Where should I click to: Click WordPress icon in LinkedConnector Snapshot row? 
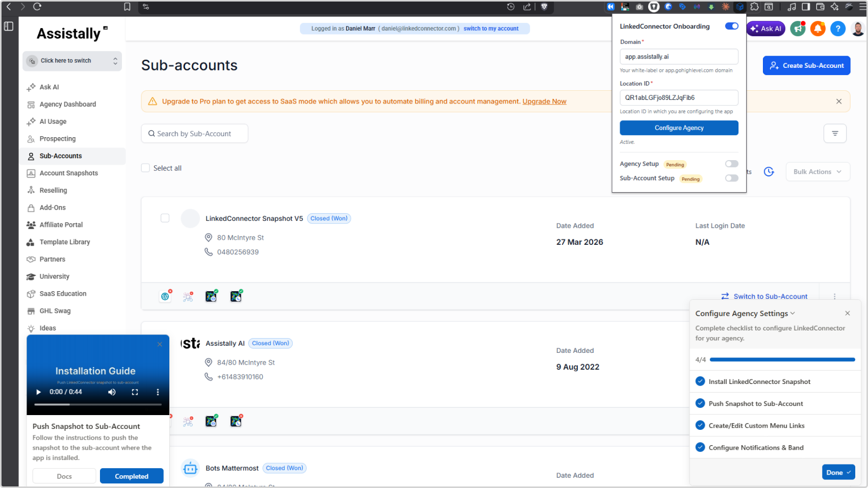point(165,296)
